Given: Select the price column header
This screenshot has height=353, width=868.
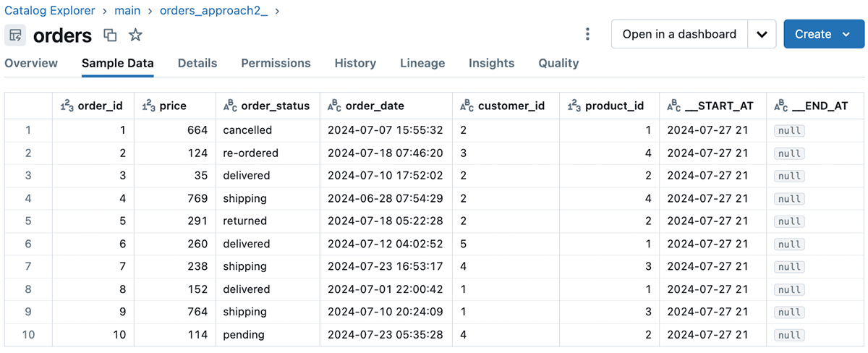Looking at the screenshot, I should (x=173, y=106).
